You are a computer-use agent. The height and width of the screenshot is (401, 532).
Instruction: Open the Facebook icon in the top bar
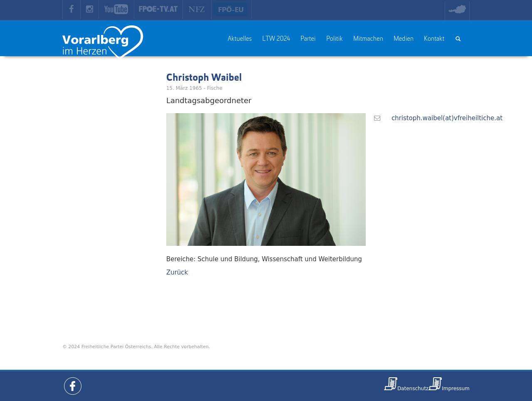(71, 9)
